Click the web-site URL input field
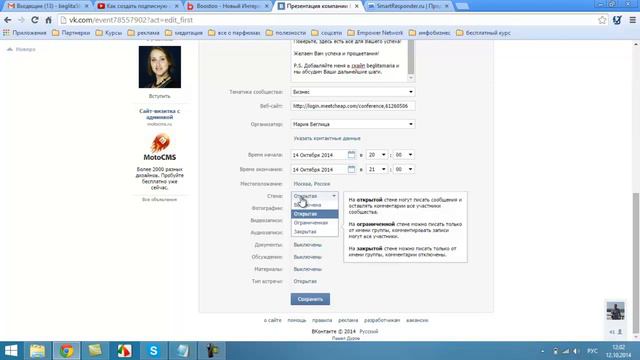Viewport: 640px width, 360px height. click(x=353, y=106)
